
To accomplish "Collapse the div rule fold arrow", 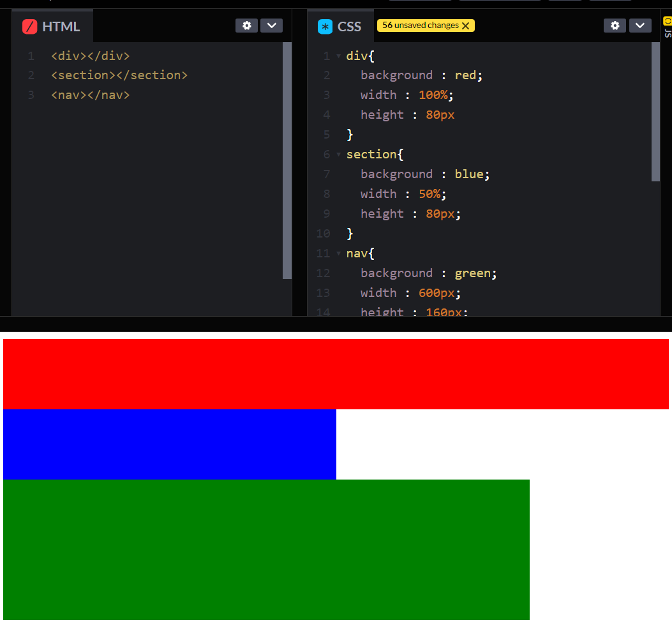I will tap(339, 56).
